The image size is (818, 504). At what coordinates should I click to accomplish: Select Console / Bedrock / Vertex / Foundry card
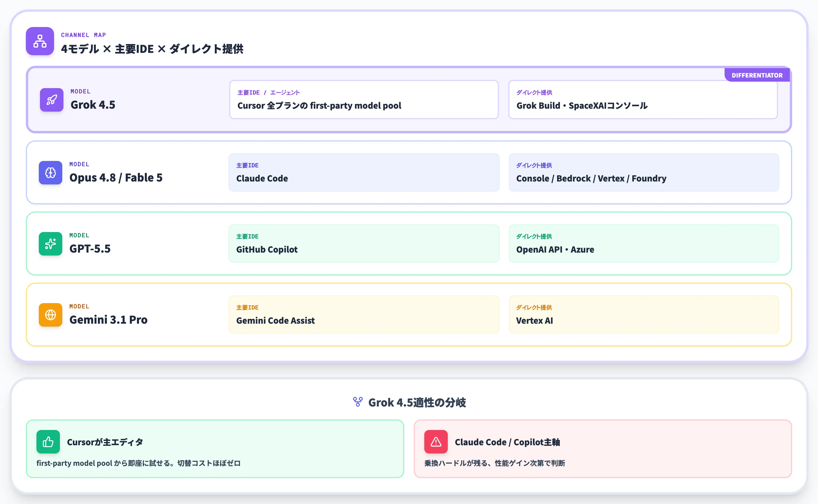(644, 172)
